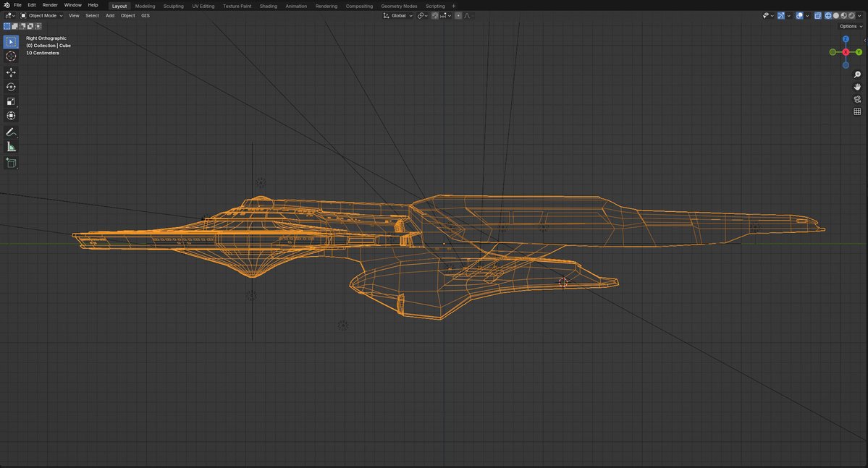Switch to the Shading workspace tab
The height and width of the screenshot is (468, 868).
pyautogui.click(x=269, y=6)
